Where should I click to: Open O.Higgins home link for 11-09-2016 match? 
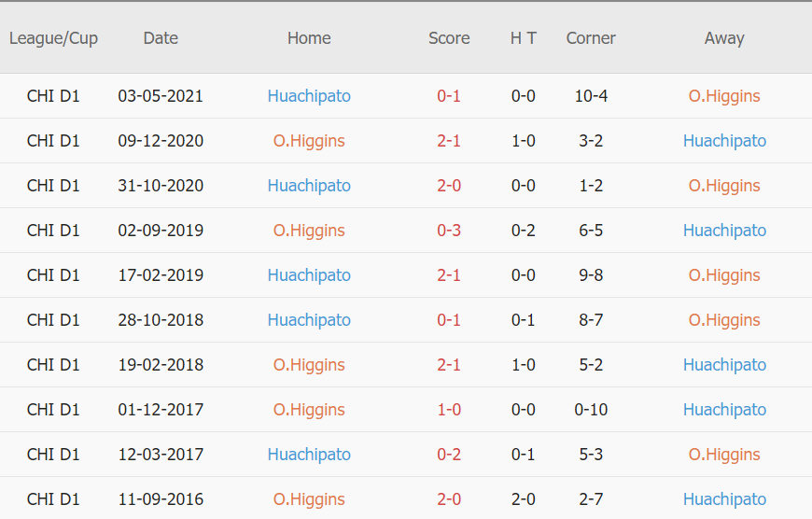(309, 499)
